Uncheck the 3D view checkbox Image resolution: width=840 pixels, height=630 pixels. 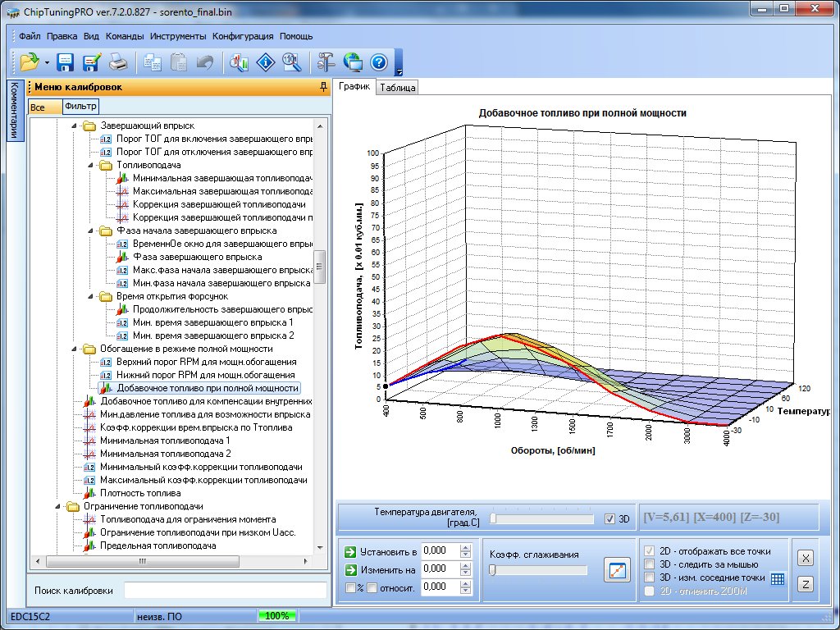[x=609, y=518]
